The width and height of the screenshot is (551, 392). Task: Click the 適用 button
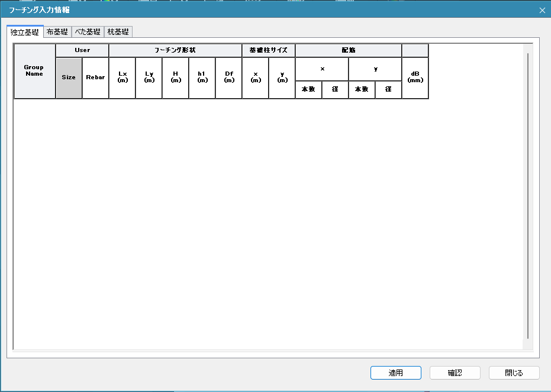click(x=396, y=372)
